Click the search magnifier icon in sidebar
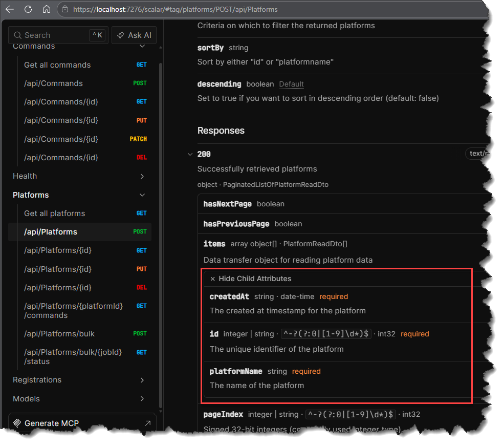 (x=17, y=35)
